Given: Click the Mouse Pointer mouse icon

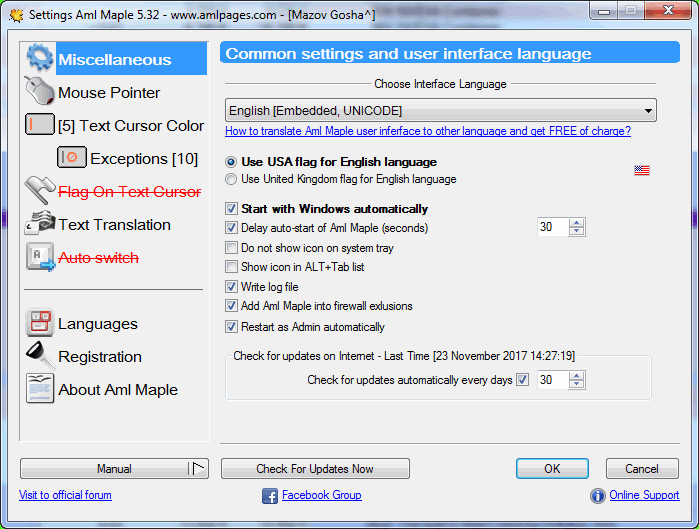Looking at the screenshot, I should (x=40, y=91).
